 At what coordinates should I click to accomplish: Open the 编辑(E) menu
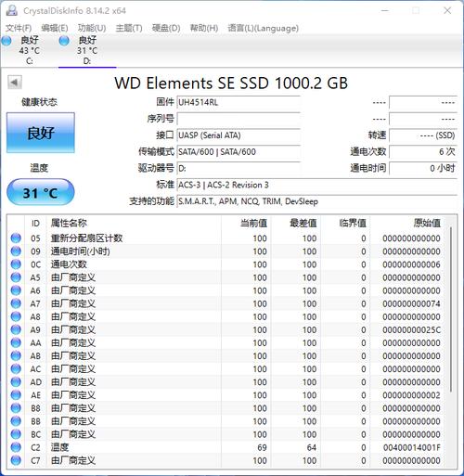[55, 28]
